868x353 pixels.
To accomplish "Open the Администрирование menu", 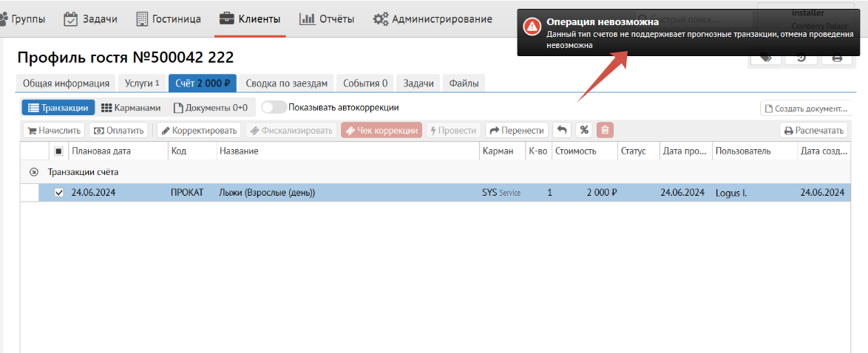I will point(433,18).
